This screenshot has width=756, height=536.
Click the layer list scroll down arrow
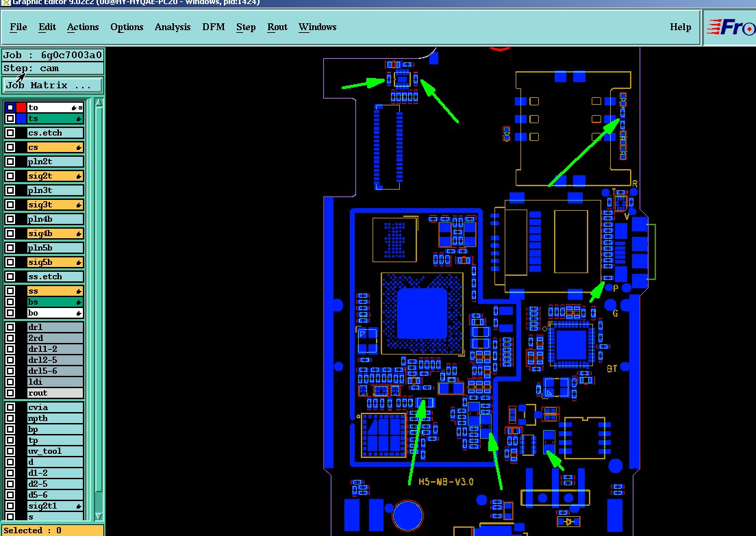click(x=99, y=516)
